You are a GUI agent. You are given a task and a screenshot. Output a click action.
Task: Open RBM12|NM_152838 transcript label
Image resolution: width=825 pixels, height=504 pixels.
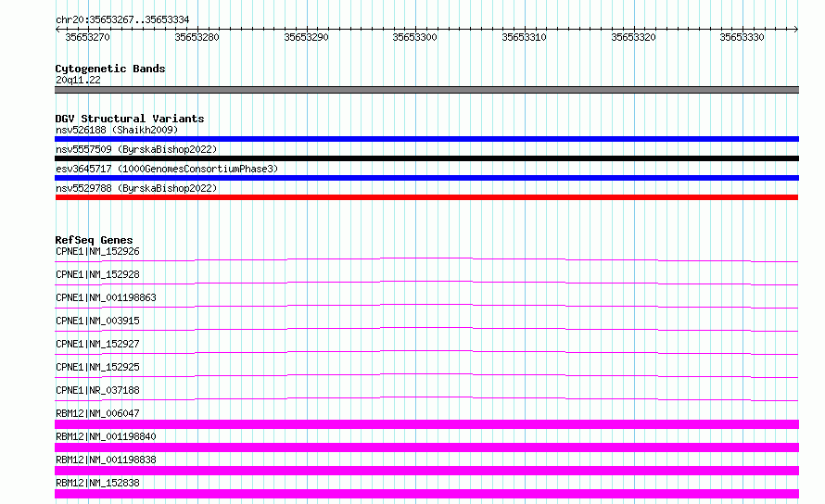point(97,483)
